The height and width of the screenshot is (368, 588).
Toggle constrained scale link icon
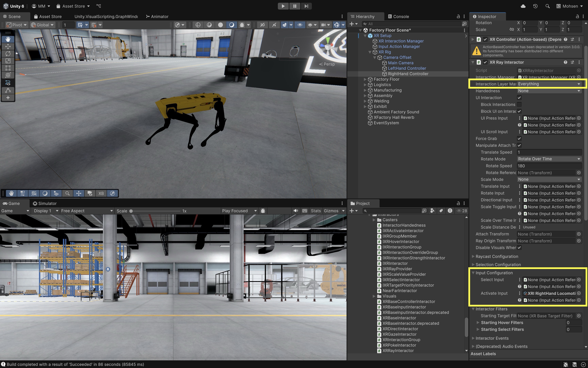pyautogui.click(x=511, y=29)
